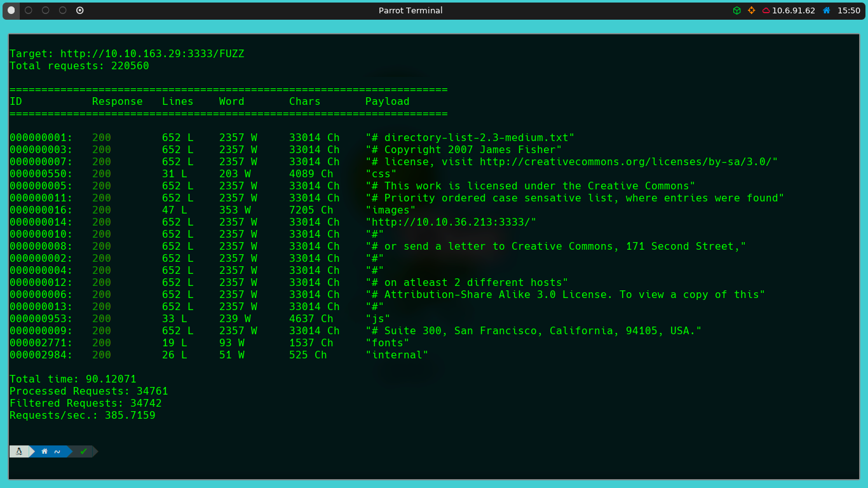868x488 pixels.
Task: Click the red cloud VPN icon
Action: [x=766, y=11]
